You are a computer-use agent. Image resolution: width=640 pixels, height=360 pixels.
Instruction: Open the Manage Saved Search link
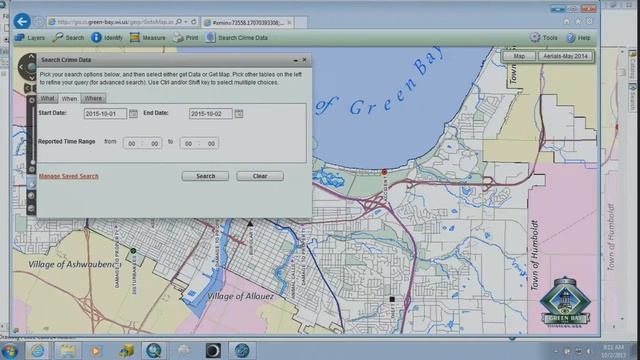point(69,176)
